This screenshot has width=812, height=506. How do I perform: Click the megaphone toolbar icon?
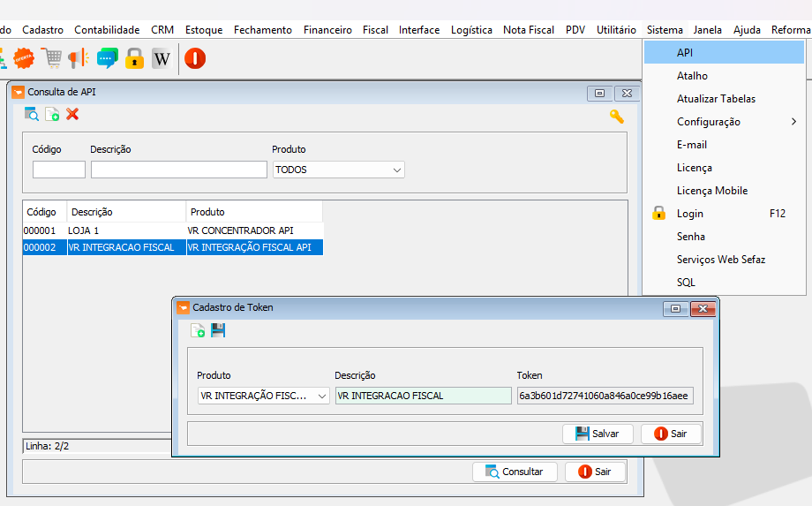tap(79, 58)
